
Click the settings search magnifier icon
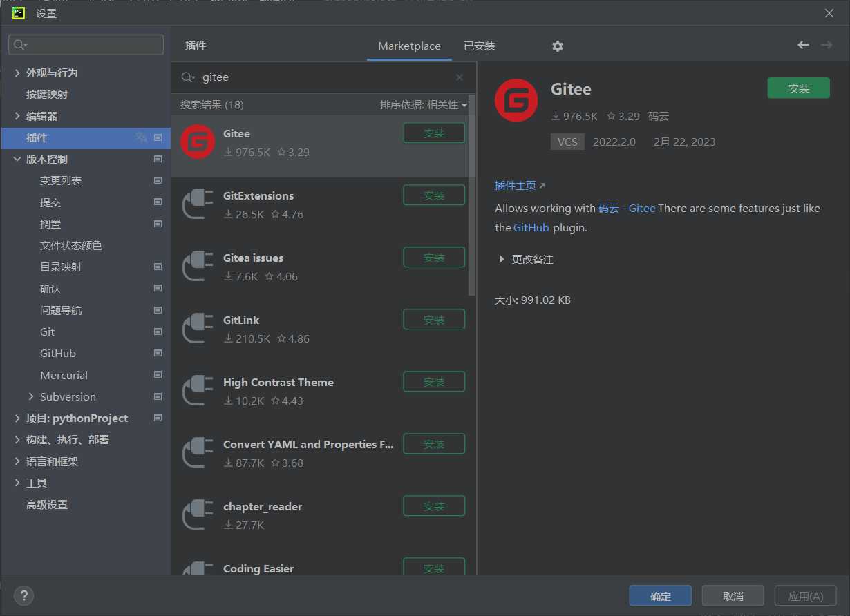tap(20, 45)
